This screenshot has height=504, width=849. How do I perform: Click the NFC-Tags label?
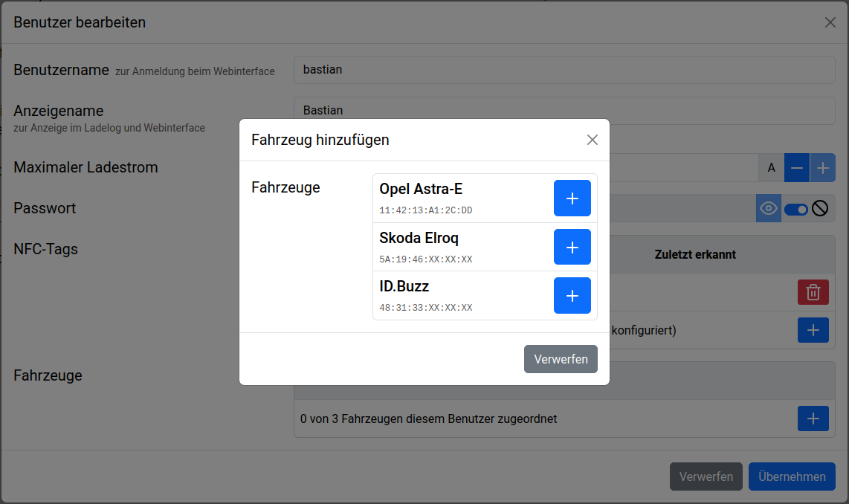(x=45, y=249)
